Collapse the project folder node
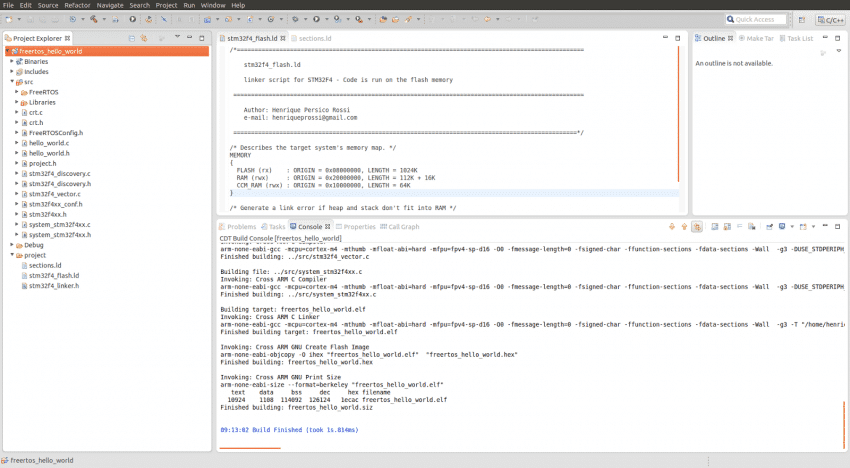This screenshot has width=850, height=468. (12, 255)
